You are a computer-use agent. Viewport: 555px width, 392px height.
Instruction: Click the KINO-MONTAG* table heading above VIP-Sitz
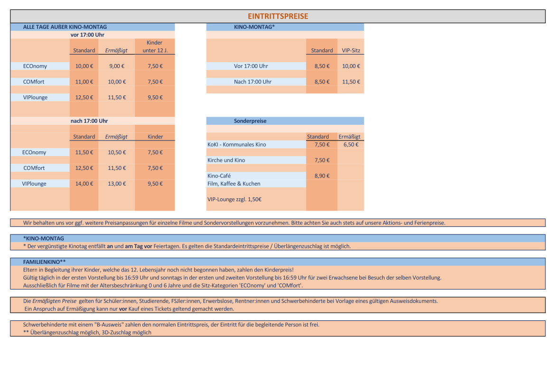254,27
